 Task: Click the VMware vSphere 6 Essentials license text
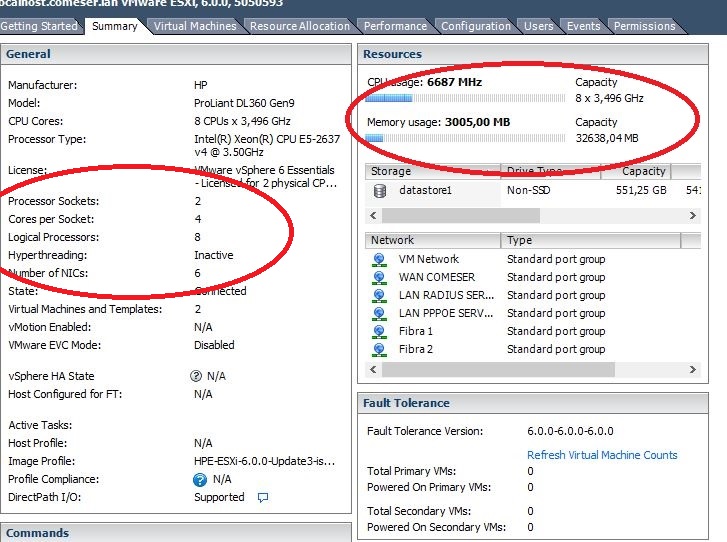pos(265,177)
